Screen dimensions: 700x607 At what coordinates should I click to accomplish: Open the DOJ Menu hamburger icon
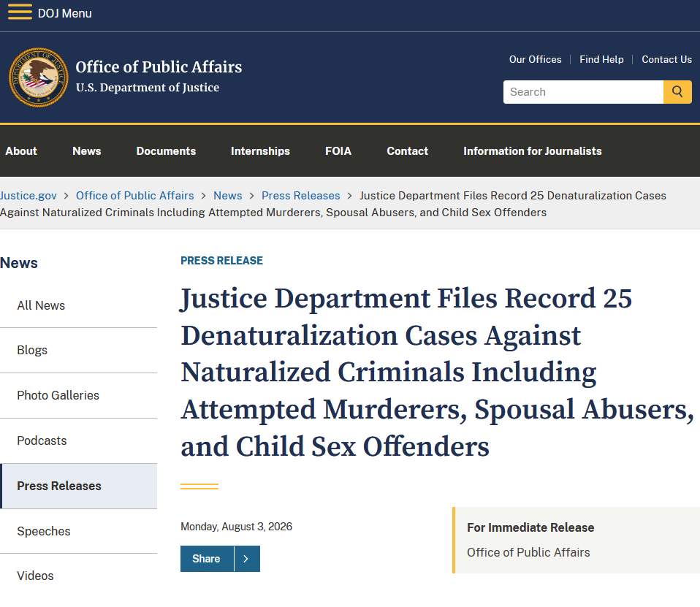click(x=20, y=12)
